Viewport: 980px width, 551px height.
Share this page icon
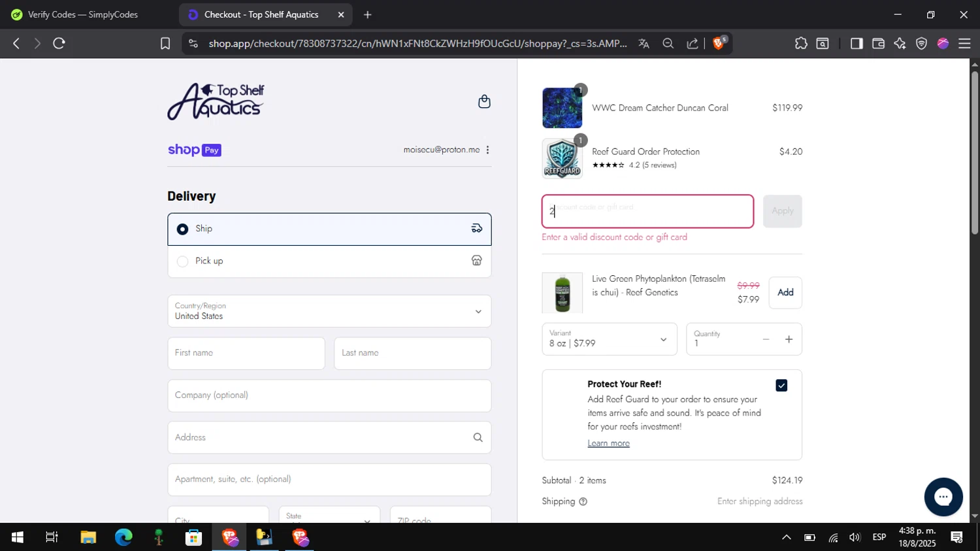pos(692,43)
